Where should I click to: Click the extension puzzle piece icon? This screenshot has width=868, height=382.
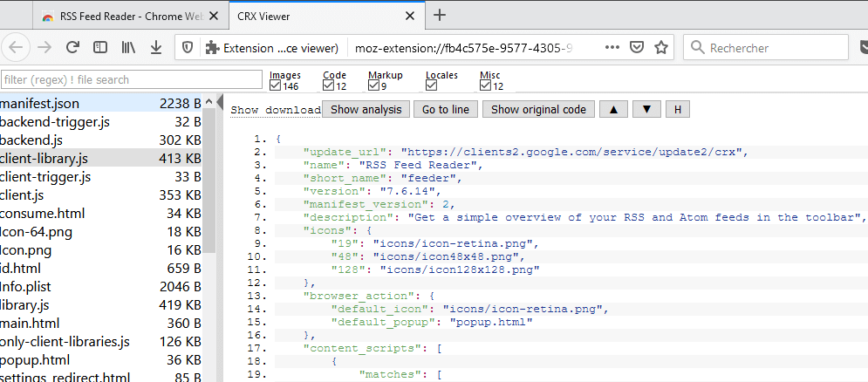click(x=211, y=48)
